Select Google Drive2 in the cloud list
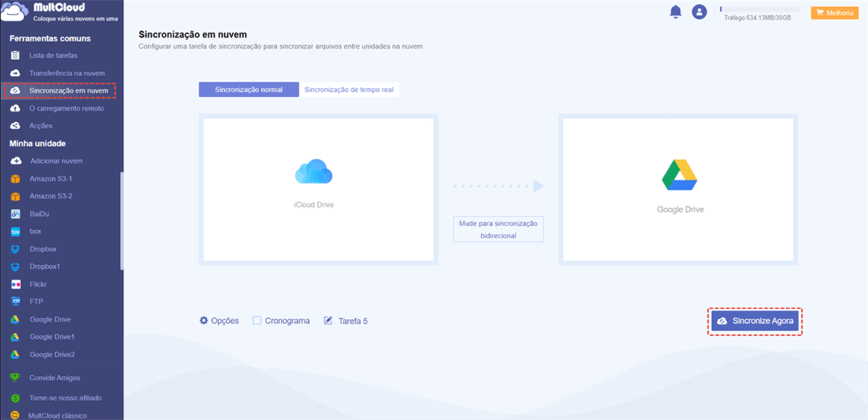 (x=52, y=355)
